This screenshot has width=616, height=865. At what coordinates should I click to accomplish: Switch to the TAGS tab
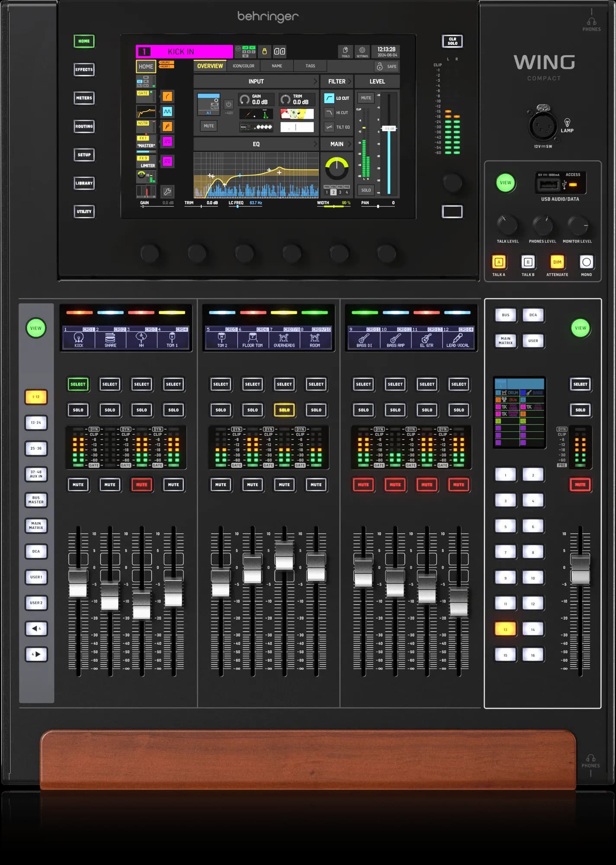(x=310, y=66)
